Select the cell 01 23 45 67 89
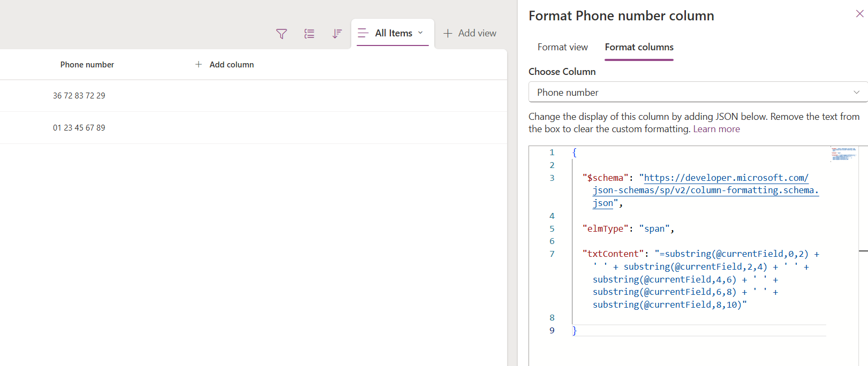The width and height of the screenshot is (868, 366). [79, 128]
